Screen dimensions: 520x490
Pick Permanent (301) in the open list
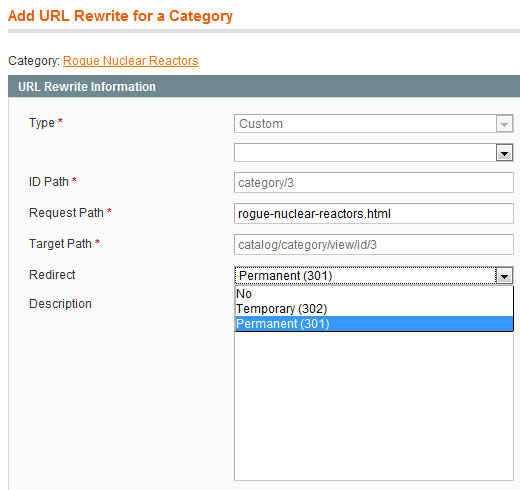tap(374, 324)
